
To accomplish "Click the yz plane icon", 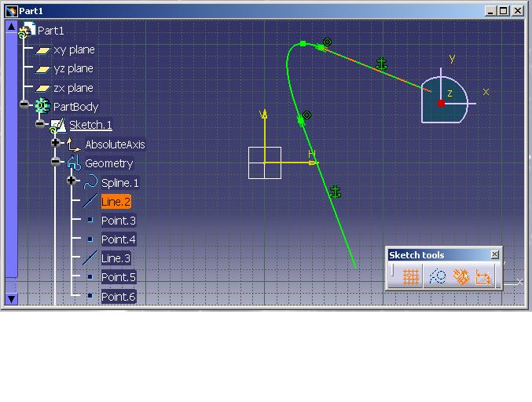I will click(x=42, y=69).
